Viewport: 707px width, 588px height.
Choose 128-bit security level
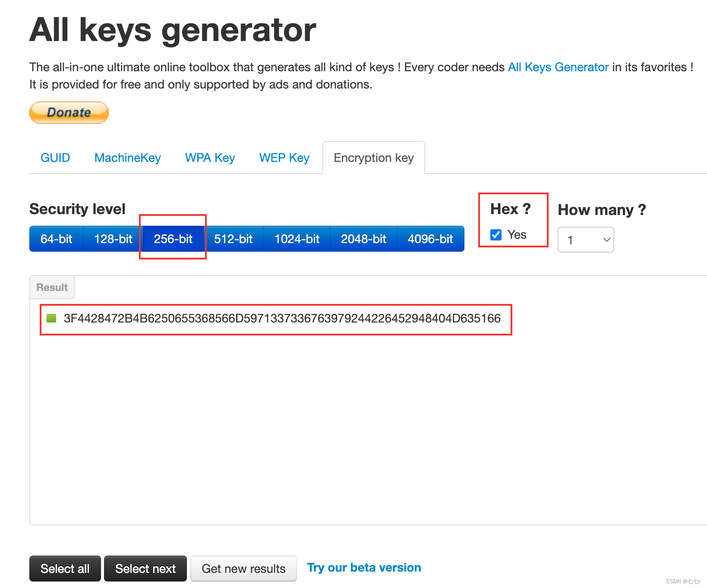pyautogui.click(x=113, y=239)
